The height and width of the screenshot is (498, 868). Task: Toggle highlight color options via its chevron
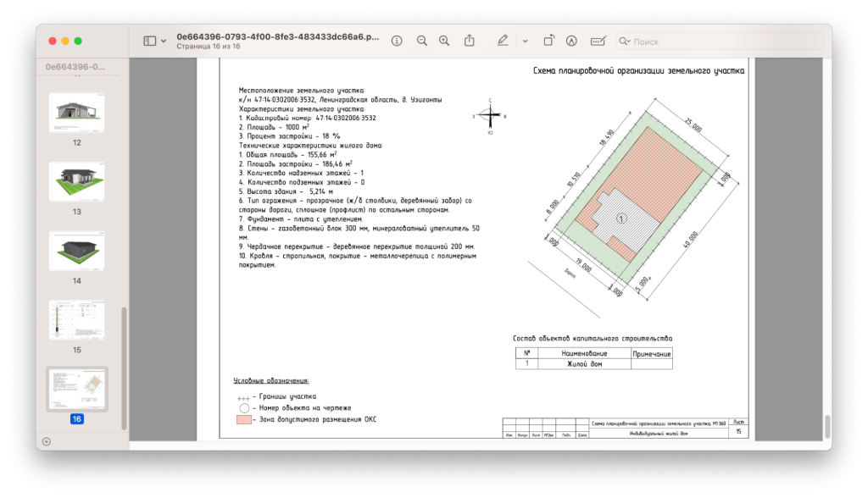pyautogui.click(x=524, y=40)
